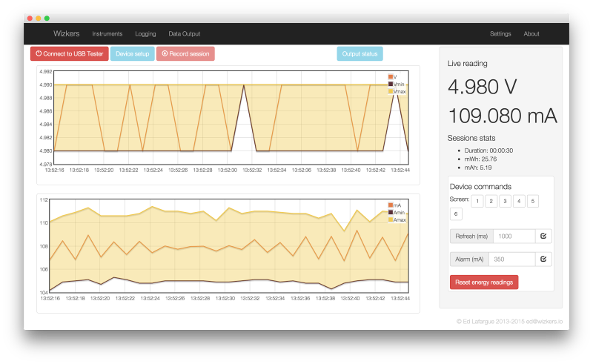Image resolution: width=593 pixels, height=364 pixels.
Task: Open the Data Output menu
Action: [x=184, y=33]
